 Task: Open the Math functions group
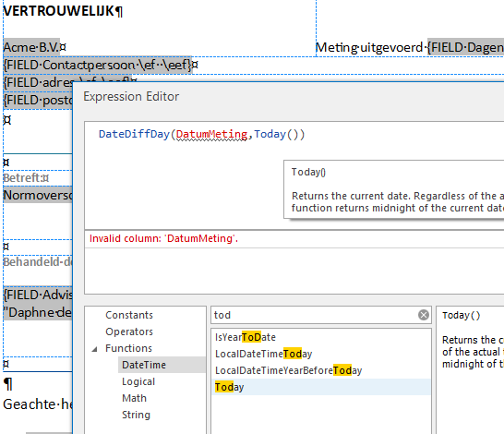coord(134,398)
